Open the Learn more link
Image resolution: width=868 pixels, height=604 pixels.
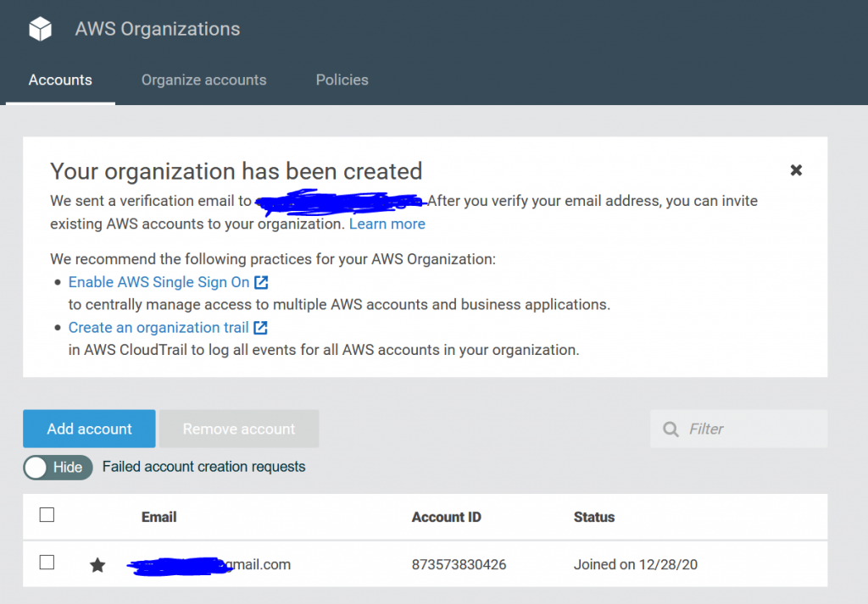(387, 224)
